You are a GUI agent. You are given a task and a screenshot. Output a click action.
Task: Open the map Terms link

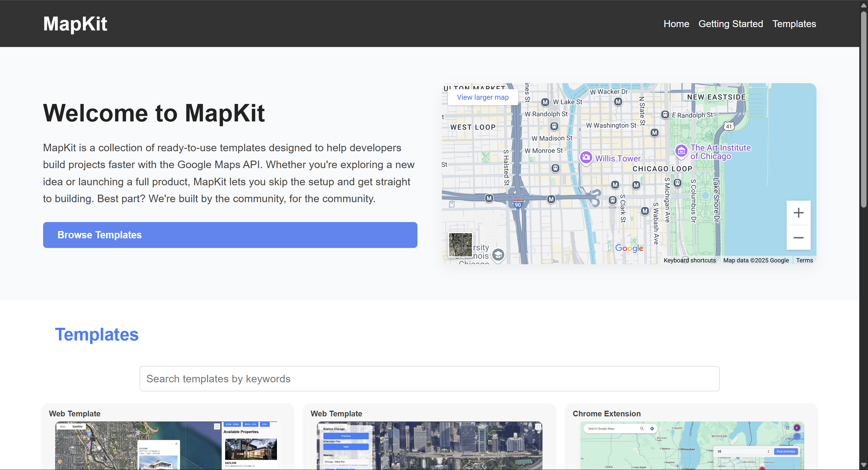click(804, 260)
